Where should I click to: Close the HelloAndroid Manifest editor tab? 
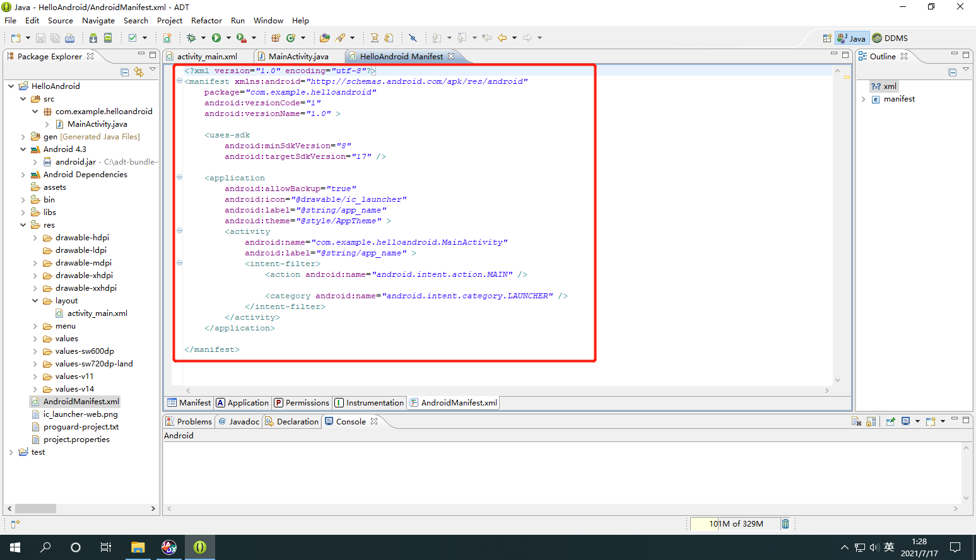pyautogui.click(x=451, y=56)
